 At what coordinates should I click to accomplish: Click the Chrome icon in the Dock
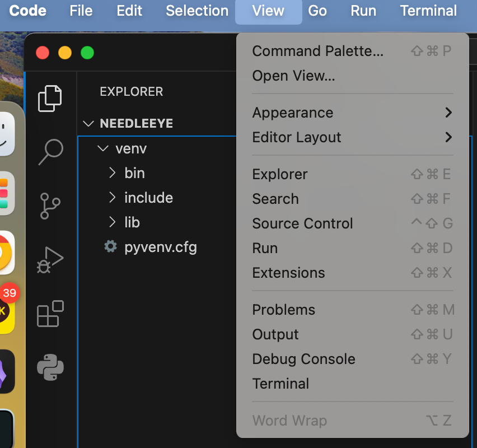tap(6, 253)
